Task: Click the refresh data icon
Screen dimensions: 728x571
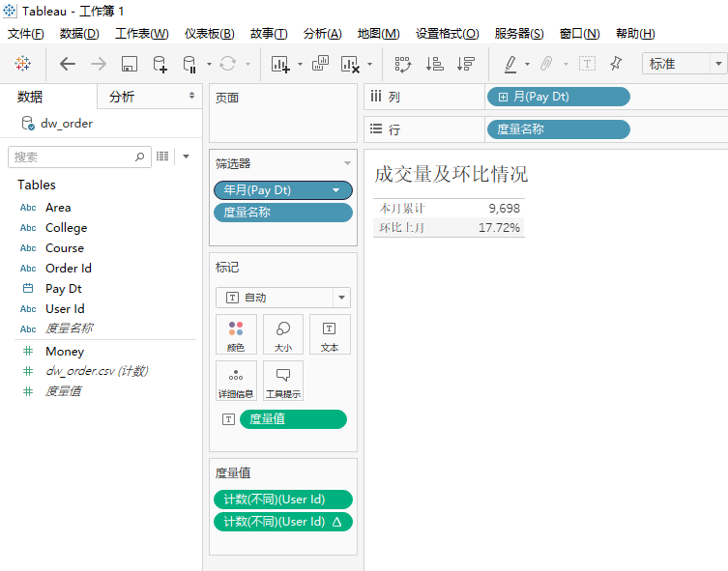Action: pos(227,64)
